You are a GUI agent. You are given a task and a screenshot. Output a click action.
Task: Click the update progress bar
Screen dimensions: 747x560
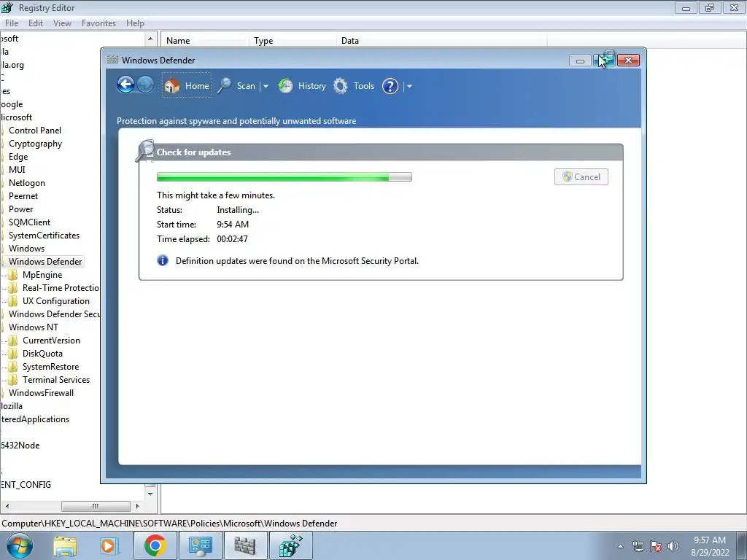pos(285,177)
